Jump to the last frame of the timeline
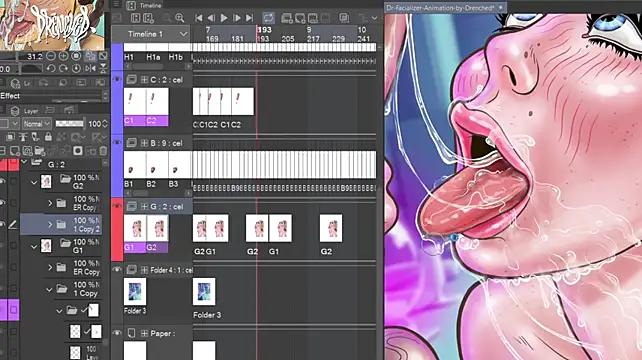642x360 pixels. click(x=249, y=18)
